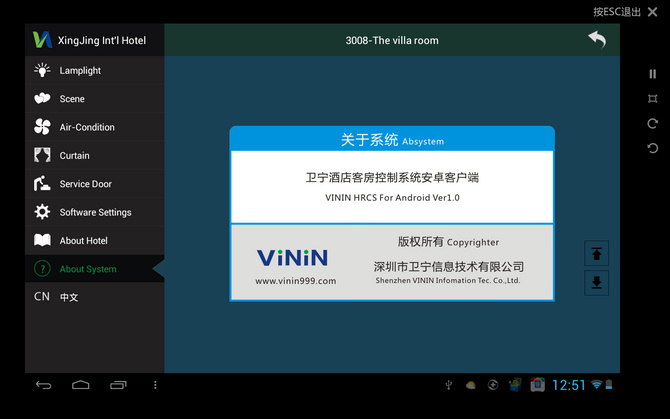Click the 12:51 clock
Image resolution: width=670 pixels, height=419 pixels.
[x=569, y=385]
